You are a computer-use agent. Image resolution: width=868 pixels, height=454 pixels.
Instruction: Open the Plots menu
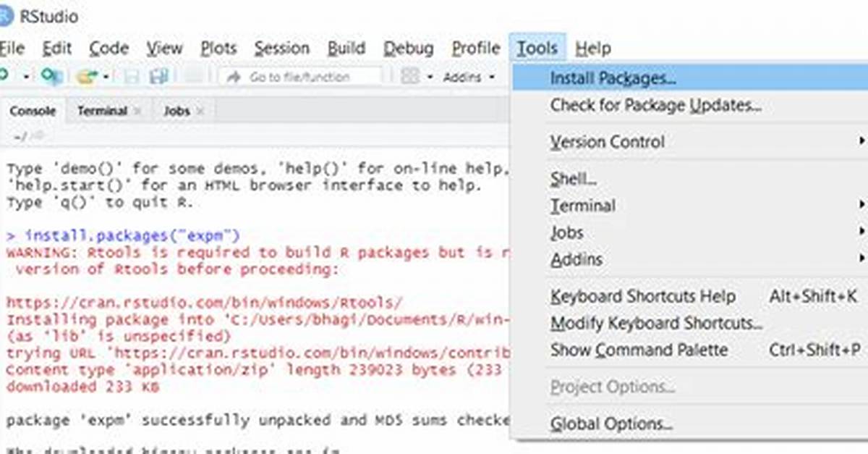point(218,49)
